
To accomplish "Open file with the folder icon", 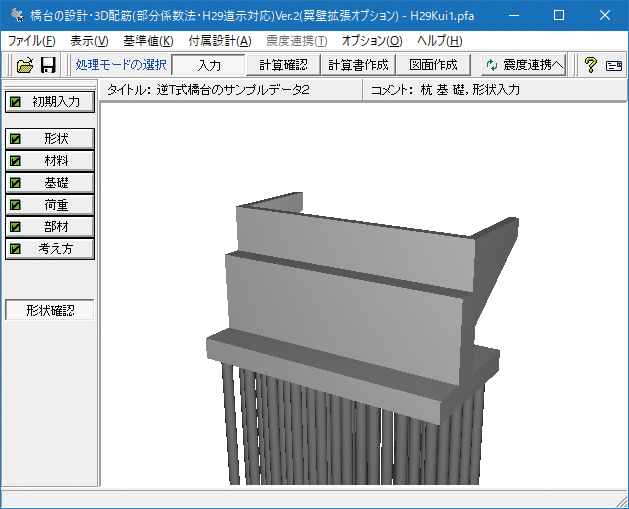I will coord(25,65).
